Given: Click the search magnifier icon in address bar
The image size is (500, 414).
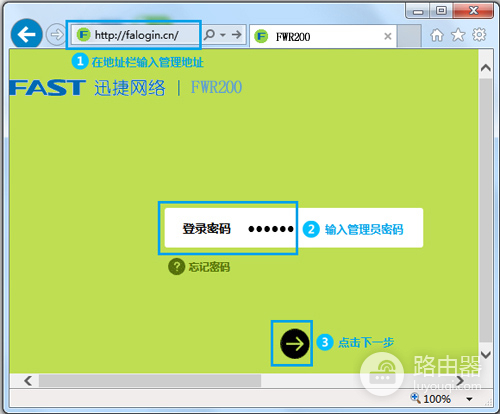Looking at the screenshot, I should [210, 34].
